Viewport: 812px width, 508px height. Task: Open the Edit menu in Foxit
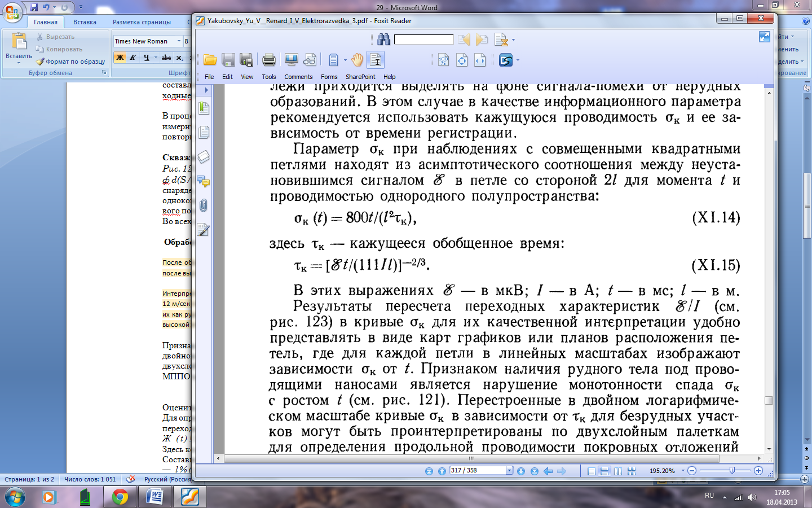(227, 77)
